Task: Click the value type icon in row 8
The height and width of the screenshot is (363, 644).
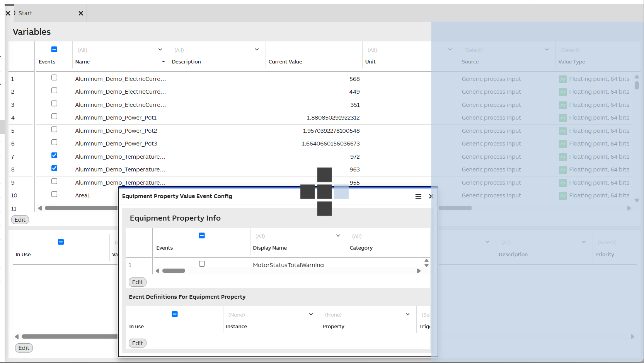Action: pos(563,170)
